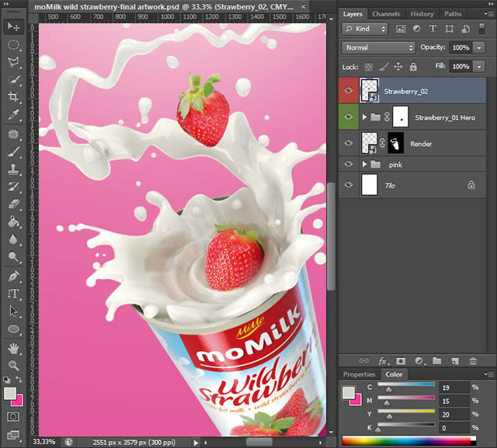The height and width of the screenshot is (448, 497).
Task: Select the Ellipse shape tool
Action: click(x=13, y=328)
